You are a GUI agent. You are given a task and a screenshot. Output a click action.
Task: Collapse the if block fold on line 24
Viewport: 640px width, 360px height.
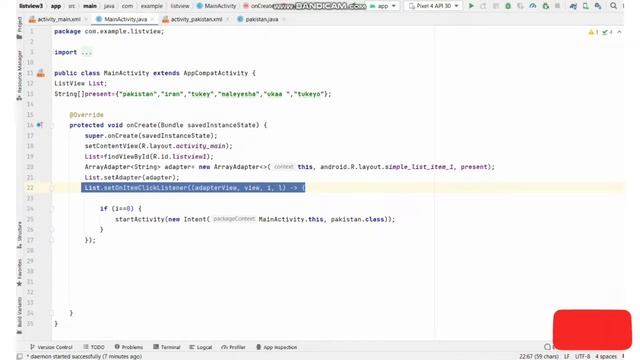pos(52,209)
